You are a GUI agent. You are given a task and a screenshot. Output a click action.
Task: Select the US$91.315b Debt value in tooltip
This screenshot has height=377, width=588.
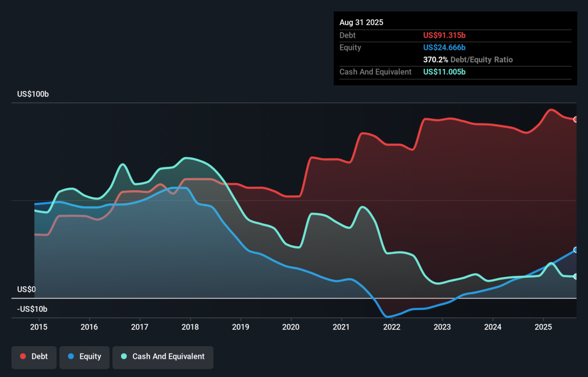tap(444, 35)
